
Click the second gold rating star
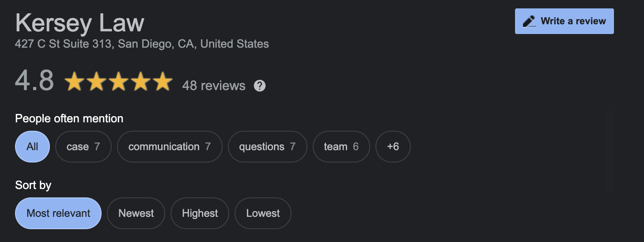(97, 82)
